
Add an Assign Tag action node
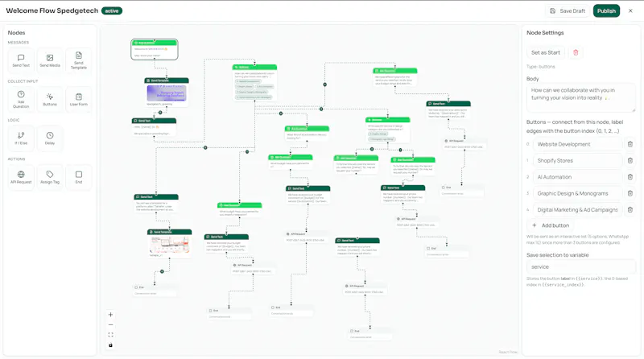pos(50,177)
